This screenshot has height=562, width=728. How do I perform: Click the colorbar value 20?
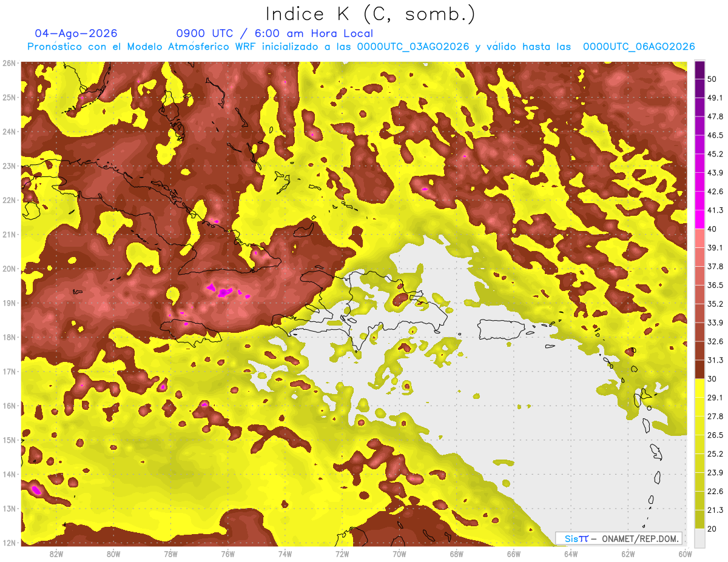tap(712, 529)
